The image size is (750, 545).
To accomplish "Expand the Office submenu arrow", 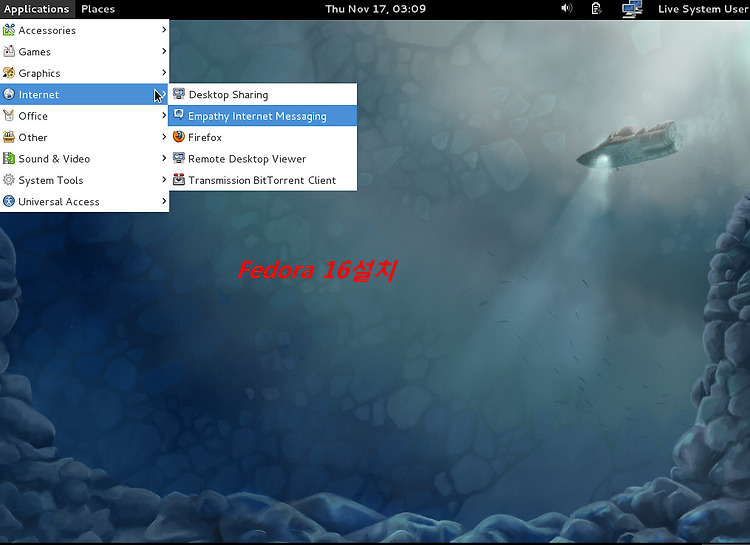I will 164,115.
